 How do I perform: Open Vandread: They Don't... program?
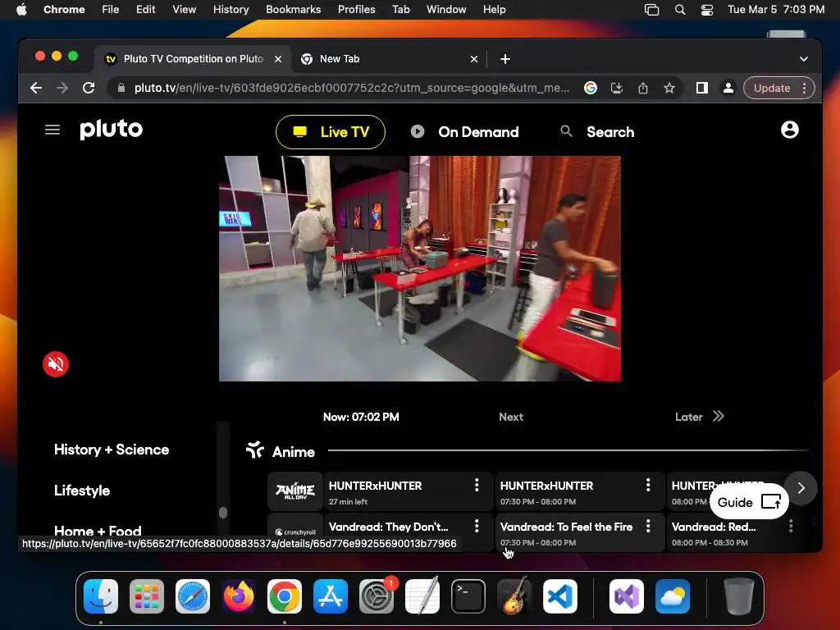pos(409,532)
